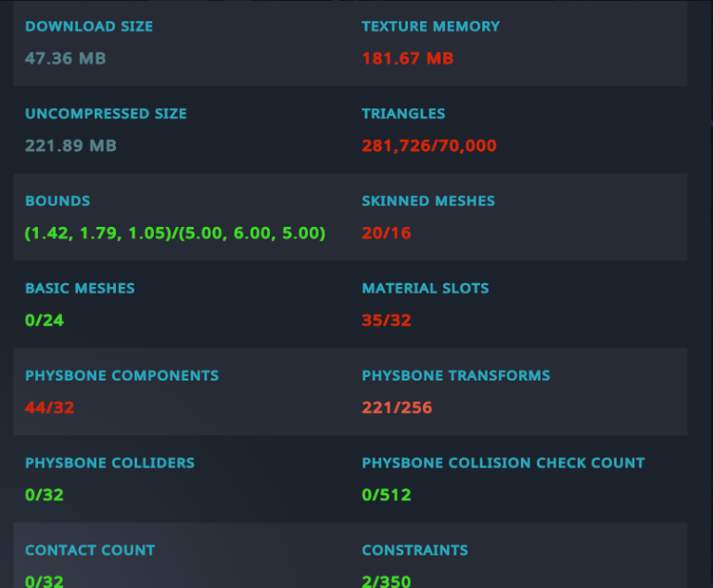
Task: Select the Uncompressed Size label
Action: [106, 114]
